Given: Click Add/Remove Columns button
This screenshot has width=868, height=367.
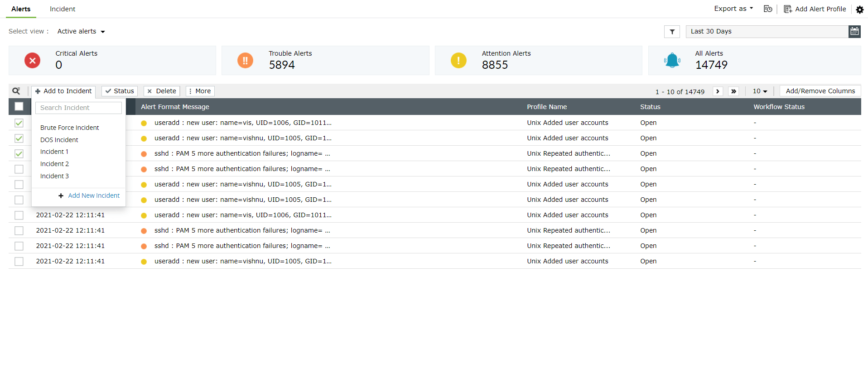Looking at the screenshot, I should pos(820,91).
